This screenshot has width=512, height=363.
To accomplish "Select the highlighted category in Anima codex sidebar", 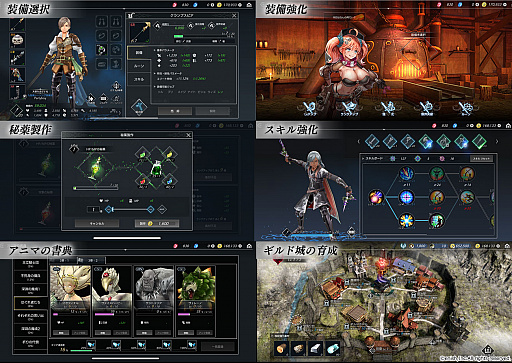I will (x=31, y=303).
